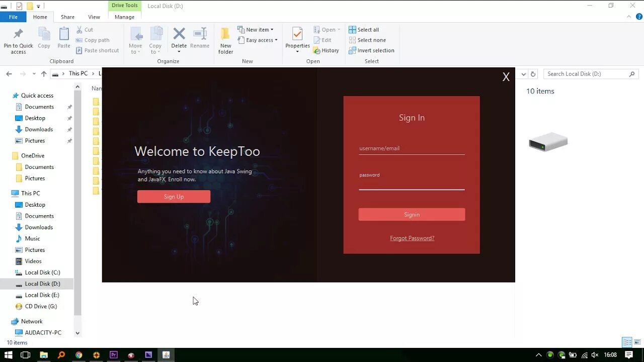The height and width of the screenshot is (362, 644).
Task: Select Quick access in navigation pane
Action: pos(37,96)
